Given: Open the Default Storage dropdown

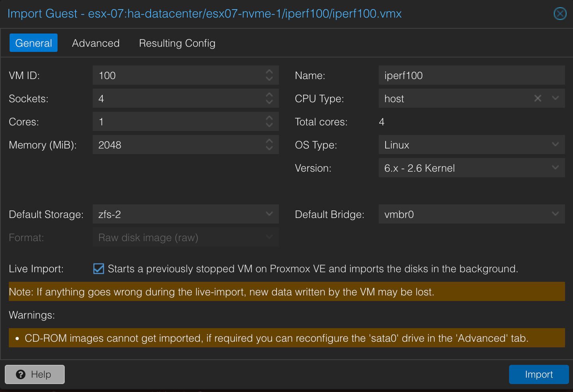Looking at the screenshot, I should coord(269,214).
